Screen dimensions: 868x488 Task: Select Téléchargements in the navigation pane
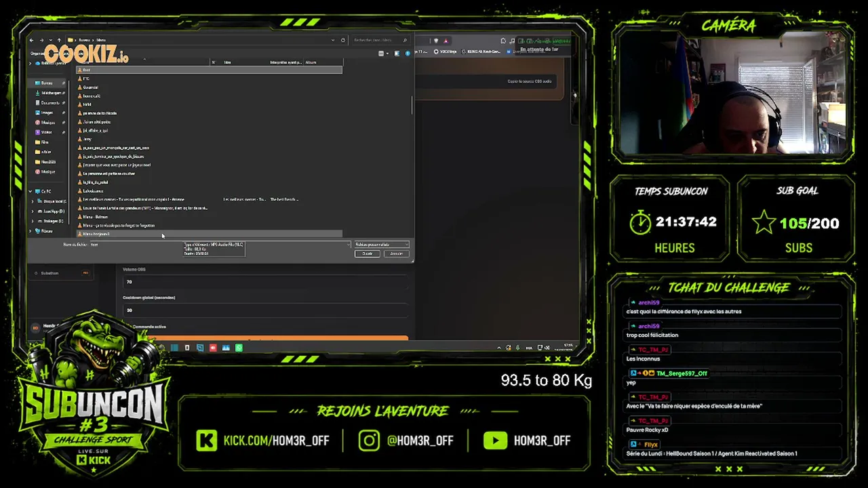pos(52,93)
